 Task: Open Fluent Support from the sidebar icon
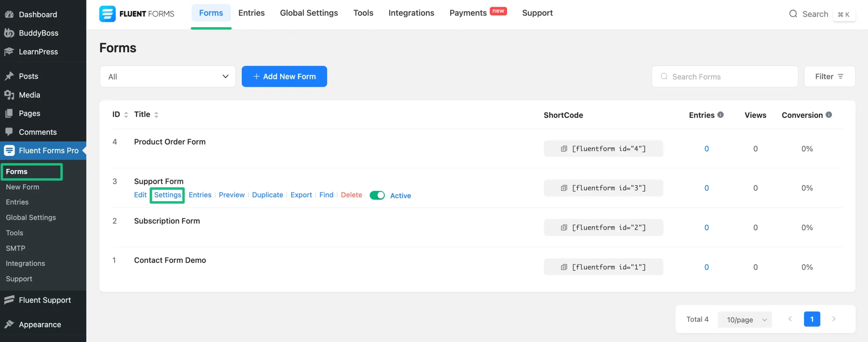9,300
